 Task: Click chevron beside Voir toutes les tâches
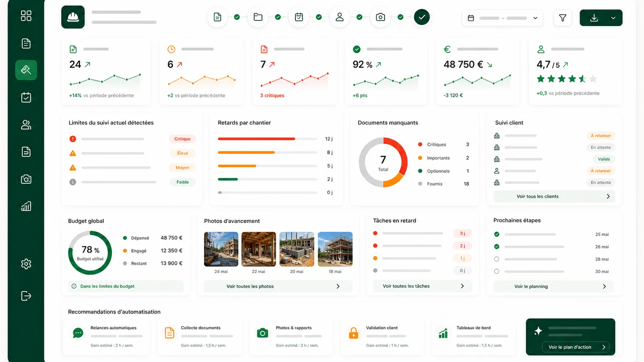[462, 286]
